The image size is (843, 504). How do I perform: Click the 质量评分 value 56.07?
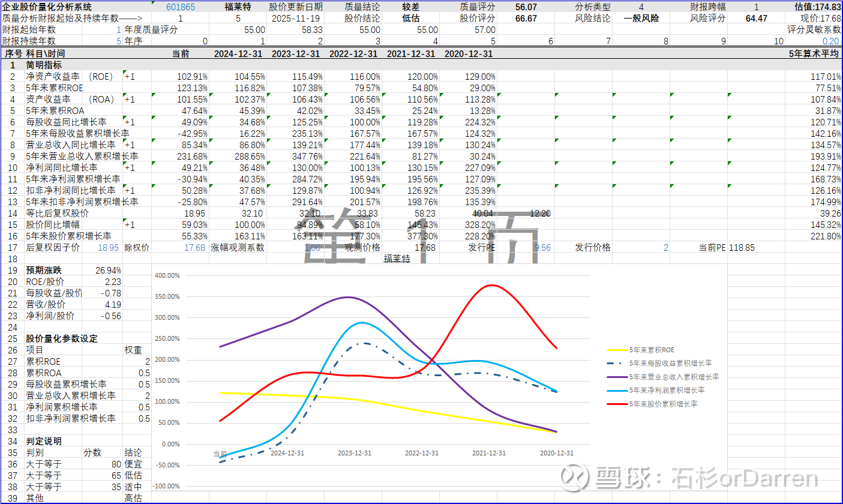click(x=526, y=7)
